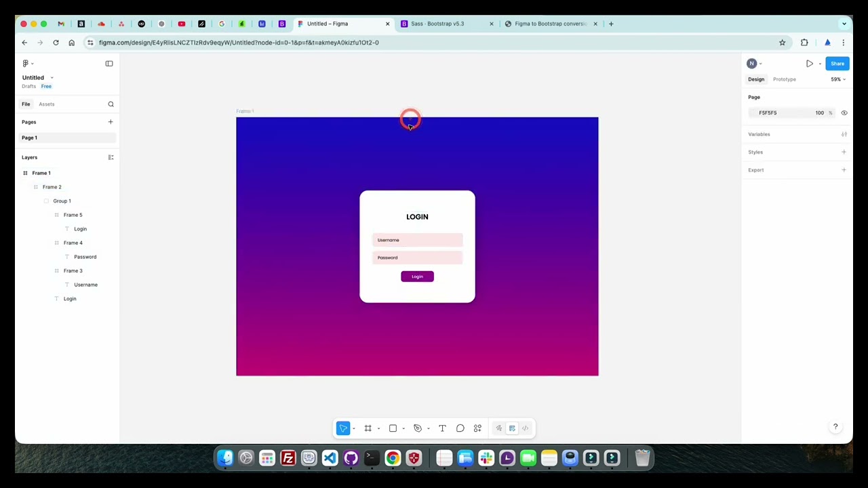The width and height of the screenshot is (868, 488).
Task: Open file name Untitled dropdown chevron
Action: pos(52,78)
